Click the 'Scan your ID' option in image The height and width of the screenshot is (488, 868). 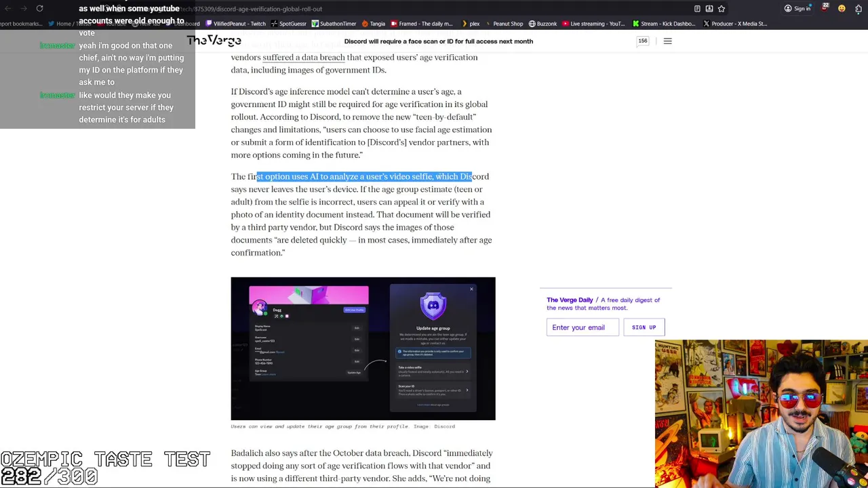click(433, 390)
